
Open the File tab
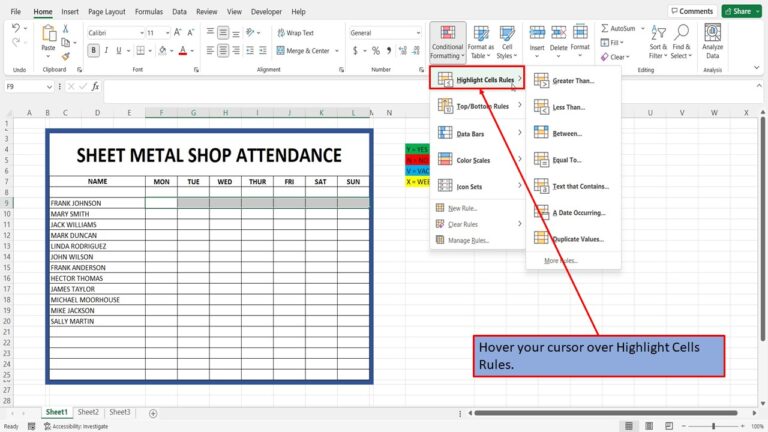(x=16, y=11)
